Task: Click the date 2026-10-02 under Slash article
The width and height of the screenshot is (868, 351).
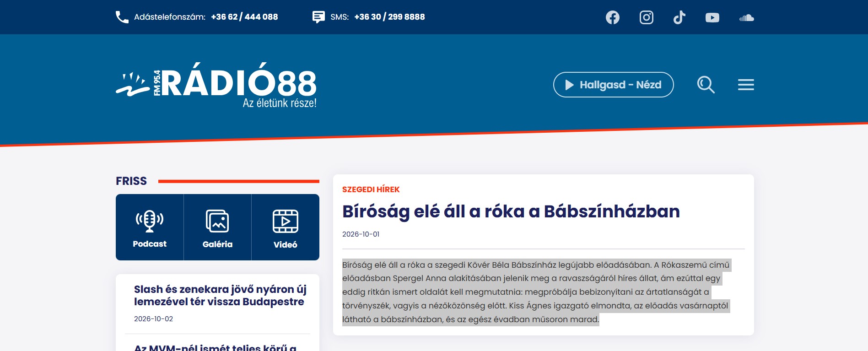Action: click(x=153, y=319)
